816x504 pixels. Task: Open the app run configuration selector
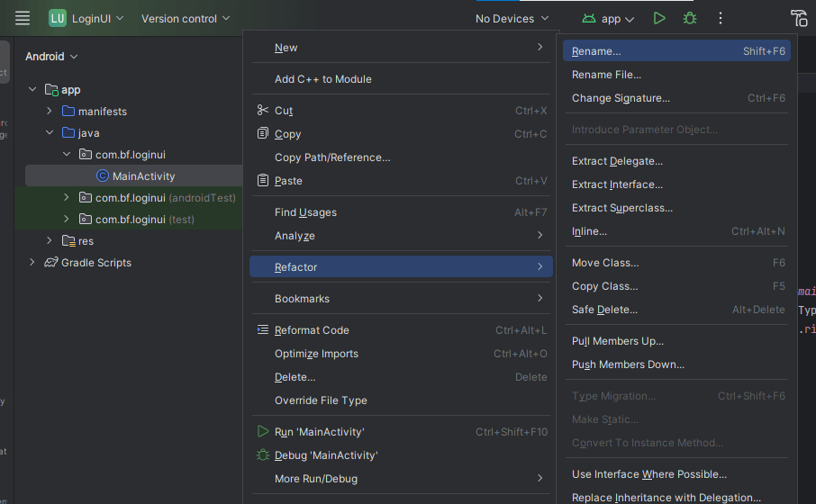[609, 19]
